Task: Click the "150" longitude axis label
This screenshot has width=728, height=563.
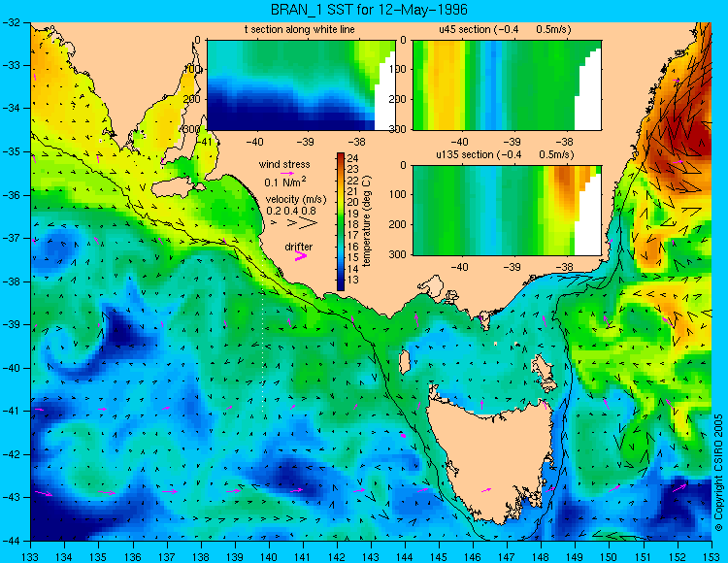Action: (610, 555)
